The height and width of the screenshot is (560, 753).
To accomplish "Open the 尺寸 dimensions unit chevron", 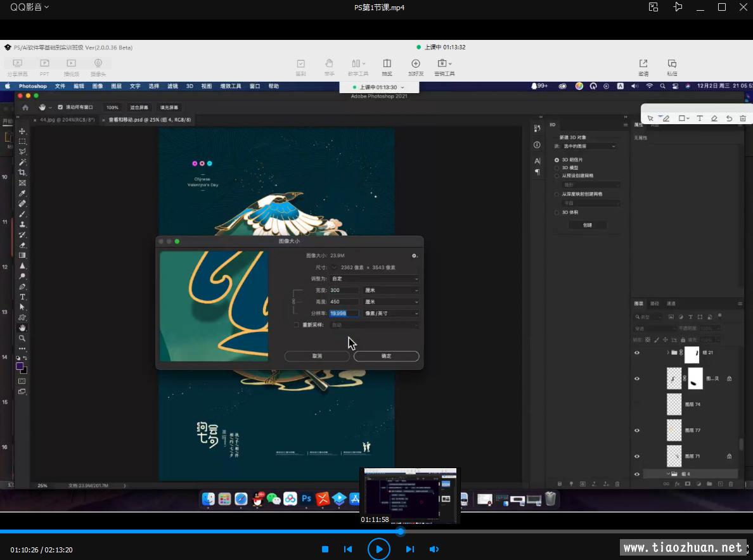I will point(334,267).
